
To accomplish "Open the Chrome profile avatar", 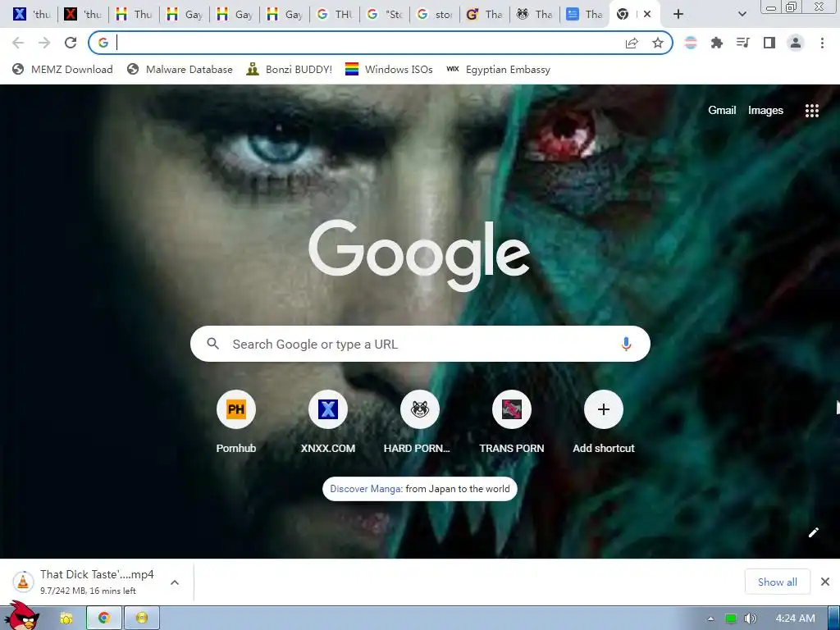I will (796, 43).
